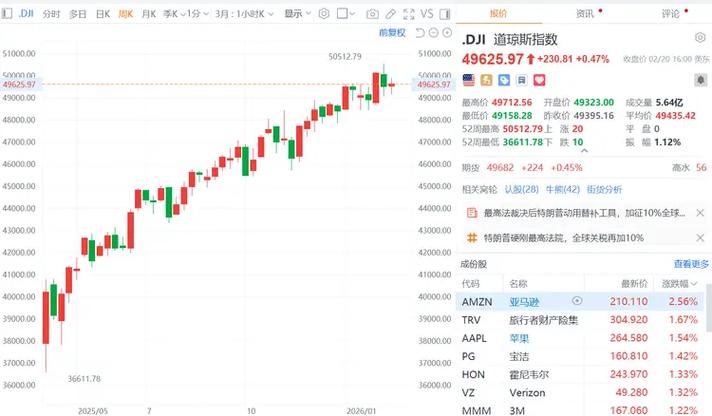Open 认股(28) warrants link
The height and width of the screenshot is (416, 712).
click(522, 189)
